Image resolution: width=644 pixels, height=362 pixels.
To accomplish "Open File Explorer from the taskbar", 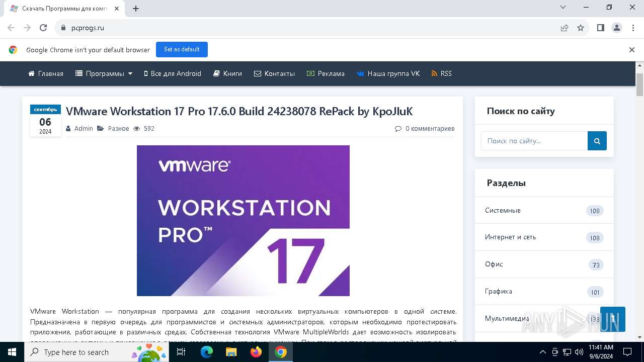I will coord(231,352).
